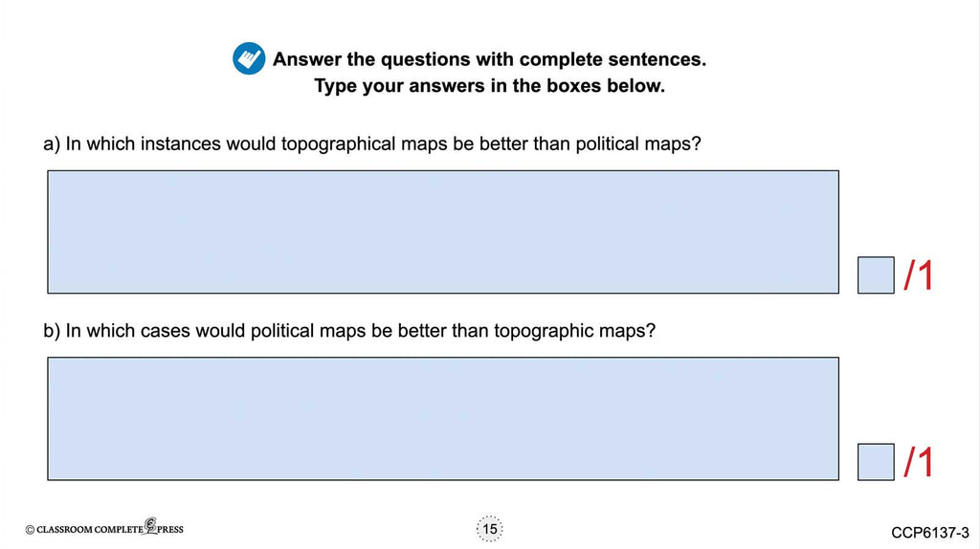The image size is (980, 549).
Task: Click the dotted circle page number 15
Action: click(x=490, y=529)
